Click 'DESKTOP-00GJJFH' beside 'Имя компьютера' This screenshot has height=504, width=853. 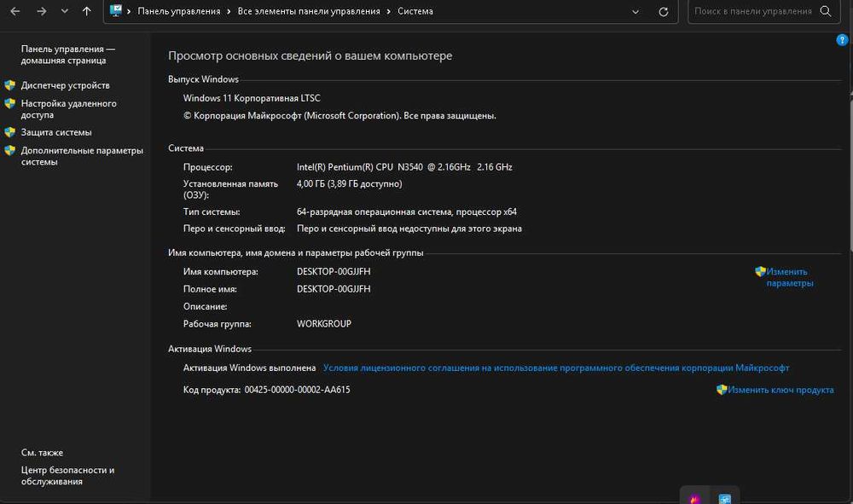334,271
